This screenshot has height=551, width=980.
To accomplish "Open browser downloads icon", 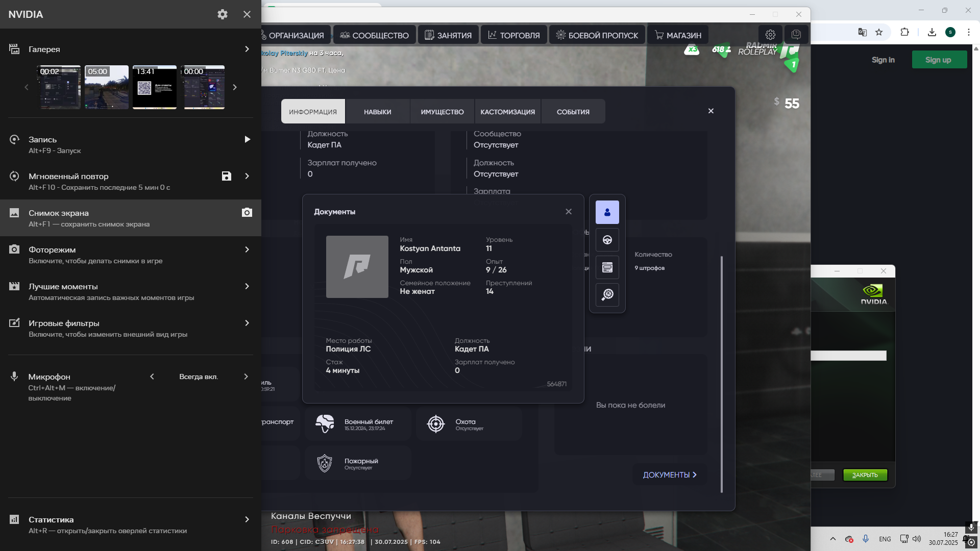I will [x=932, y=32].
